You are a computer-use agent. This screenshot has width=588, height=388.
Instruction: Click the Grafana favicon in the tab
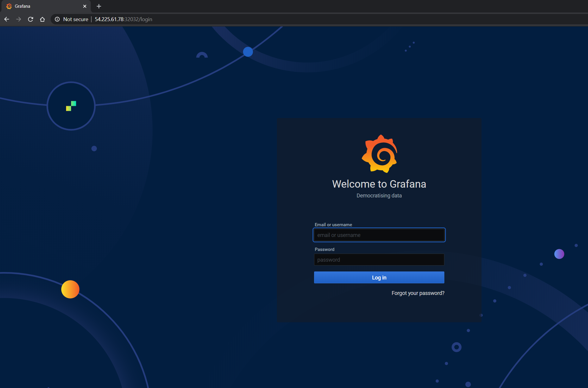tap(9, 6)
